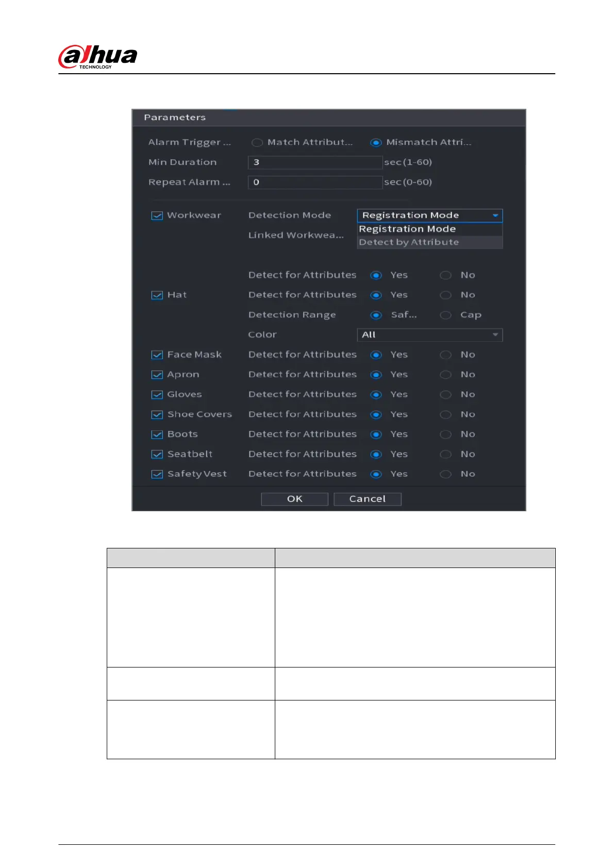Select No for Gloves detection
This screenshot has height=868, width=614.
pyautogui.click(x=445, y=395)
